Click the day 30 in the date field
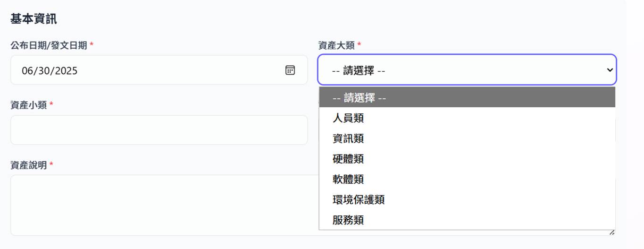Screen dimensions: 644x249 (x=44, y=71)
